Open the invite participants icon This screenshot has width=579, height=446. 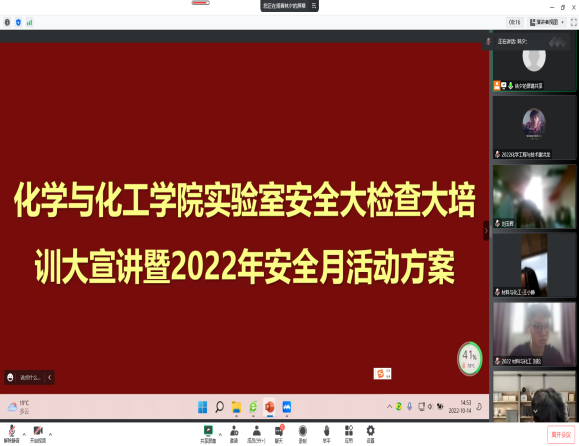pos(234,433)
